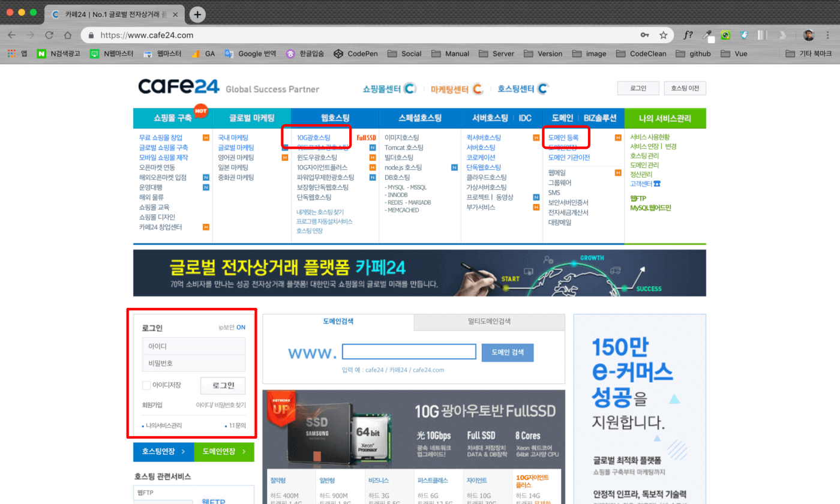This screenshot has width=840, height=504.
Task: Open the image bookmark folder
Action: [x=589, y=53]
